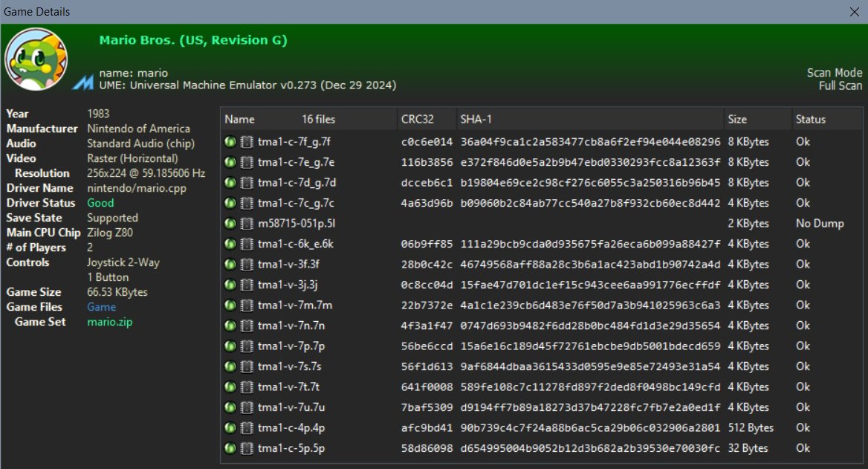Click green status icon for tma1-c-6k_e.6k
The height and width of the screenshot is (469, 868).
click(x=230, y=245)
